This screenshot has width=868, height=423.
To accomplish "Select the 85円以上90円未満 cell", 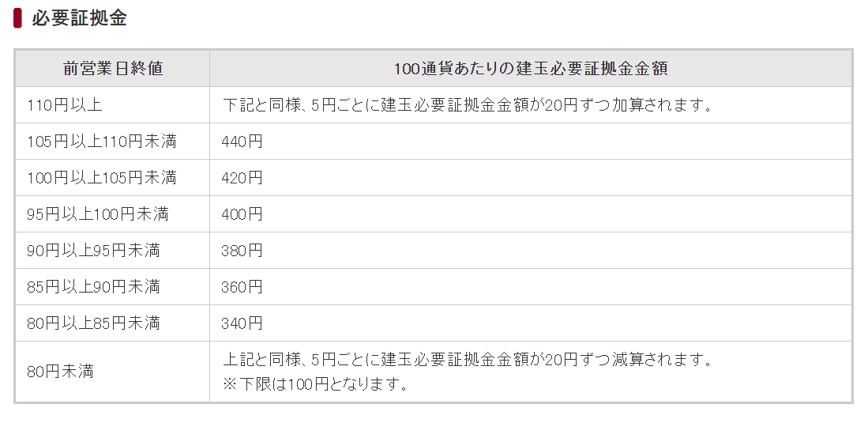I will tap(93, 287).
